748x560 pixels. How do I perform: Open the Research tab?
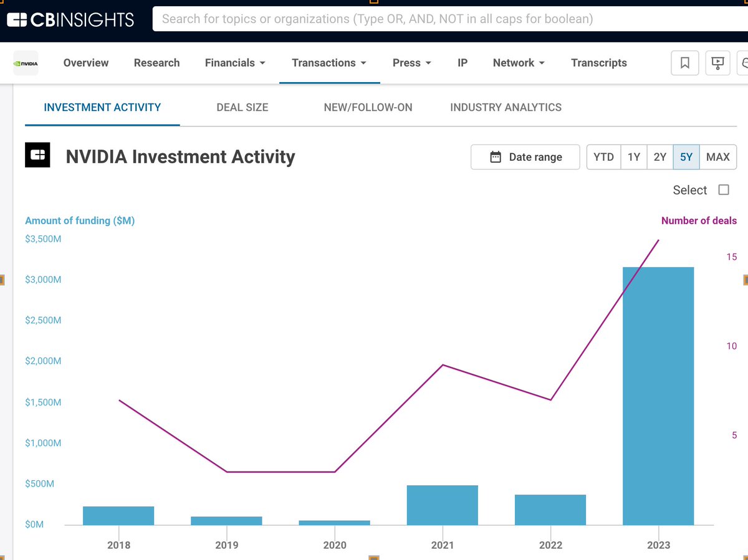(x=157, y=63)
